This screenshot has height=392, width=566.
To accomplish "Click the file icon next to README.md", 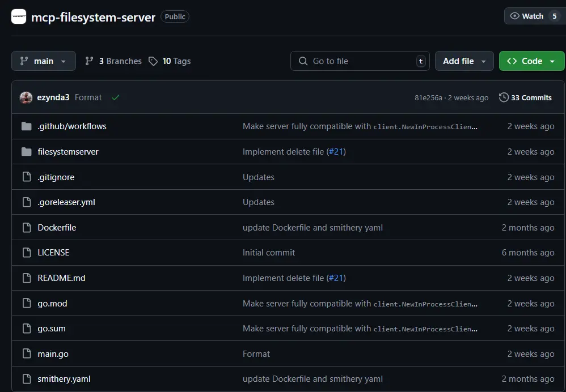I will (x=27, y=278).
